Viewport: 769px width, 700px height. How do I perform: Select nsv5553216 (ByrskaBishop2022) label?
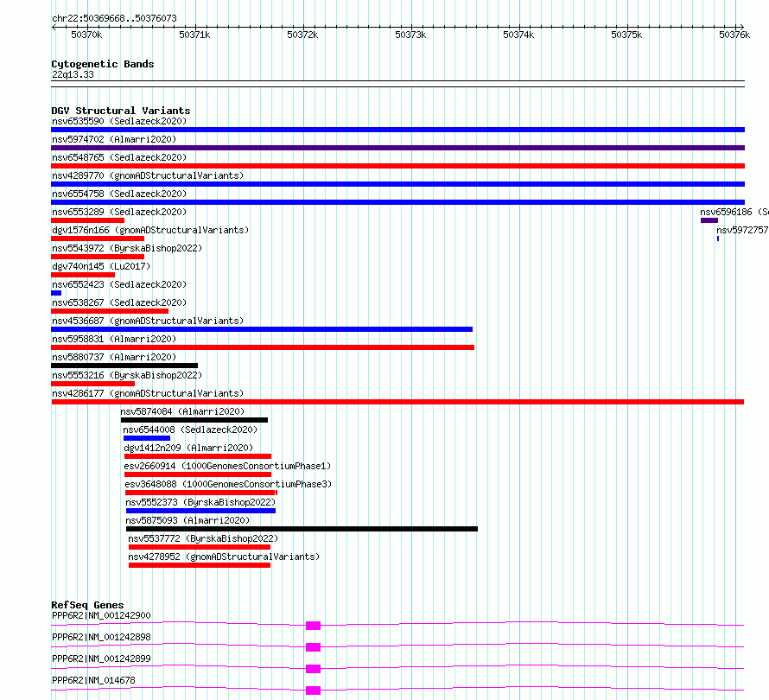127,375
